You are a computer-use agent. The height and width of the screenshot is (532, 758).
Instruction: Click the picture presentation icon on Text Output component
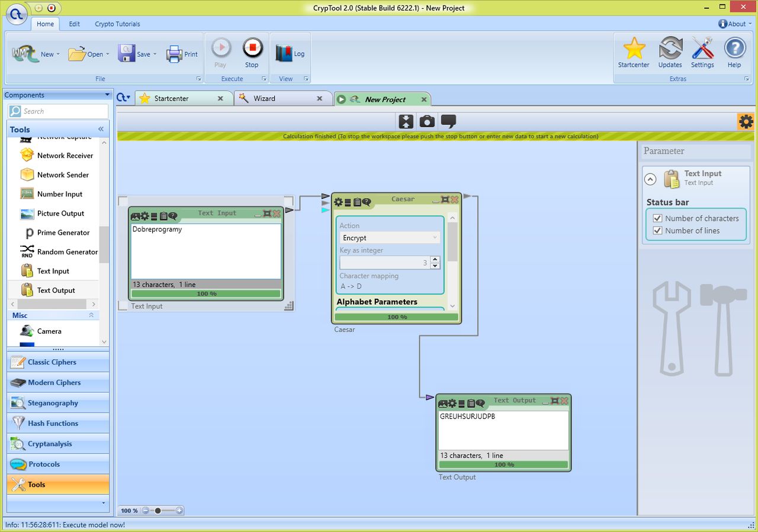pos(443,403)
